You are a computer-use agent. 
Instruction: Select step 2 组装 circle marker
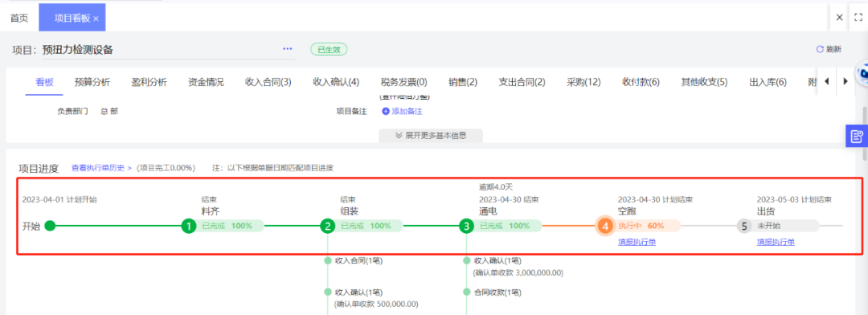[x=328, y=226]
